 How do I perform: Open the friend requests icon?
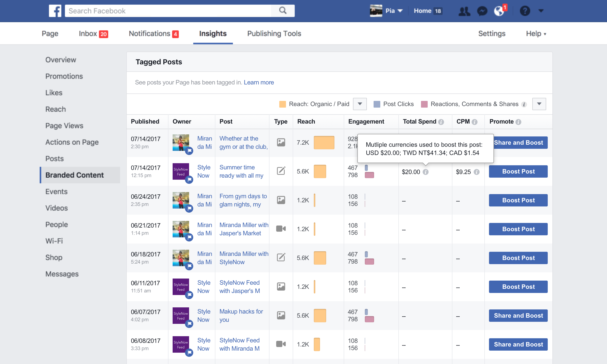tap(464, 11)
